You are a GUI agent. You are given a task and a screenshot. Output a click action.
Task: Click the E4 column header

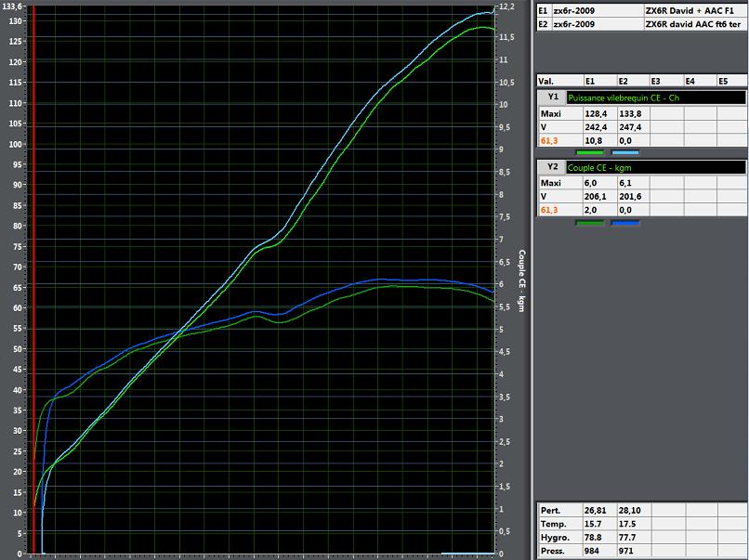coord(689,81)
